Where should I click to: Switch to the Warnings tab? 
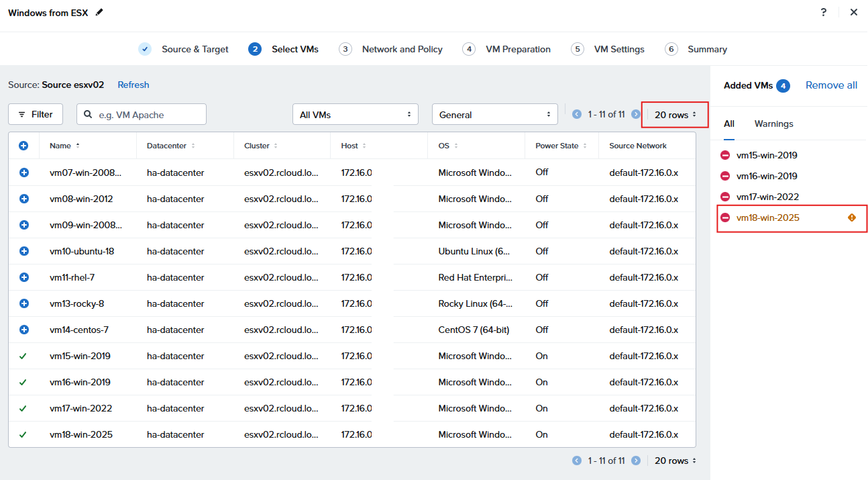[x=773, y=124]
